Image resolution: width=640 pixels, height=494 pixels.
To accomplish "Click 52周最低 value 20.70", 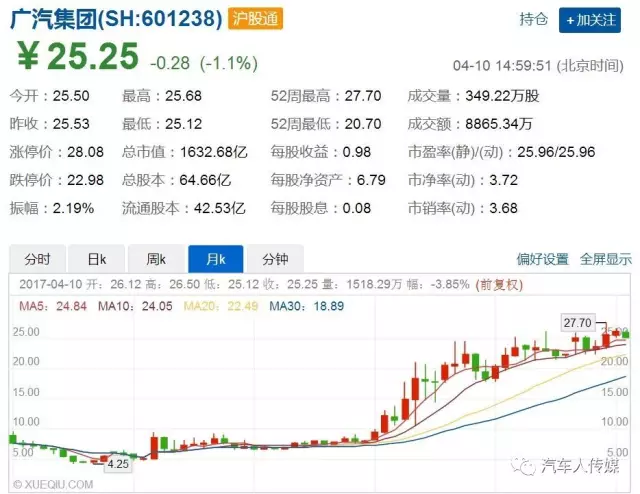I will 363,124.
